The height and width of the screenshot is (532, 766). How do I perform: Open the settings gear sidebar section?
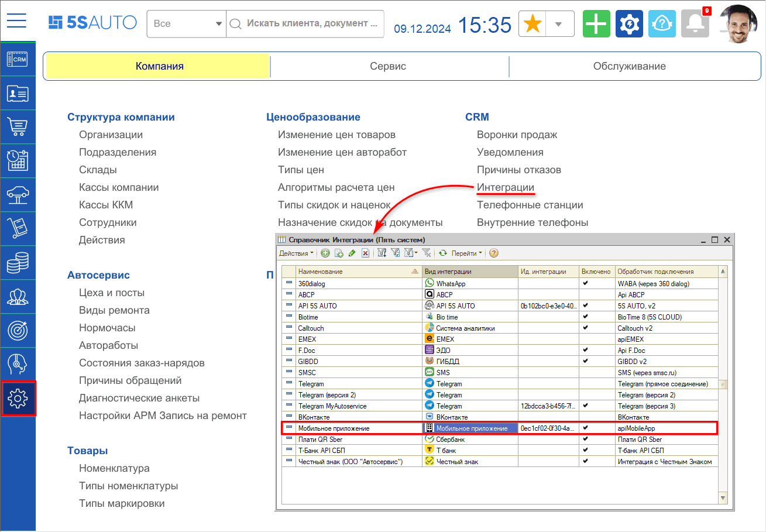coord(19,399)
